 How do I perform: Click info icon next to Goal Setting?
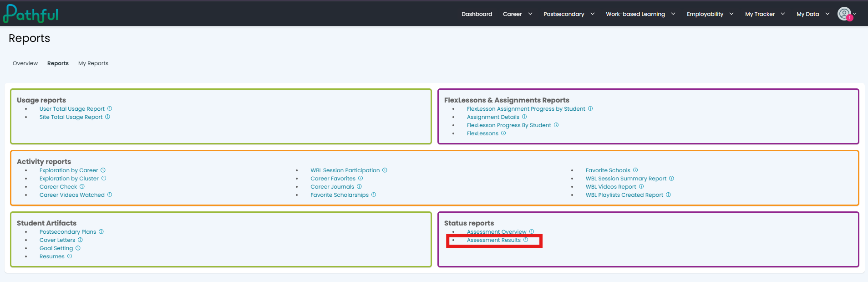(78, 248)
